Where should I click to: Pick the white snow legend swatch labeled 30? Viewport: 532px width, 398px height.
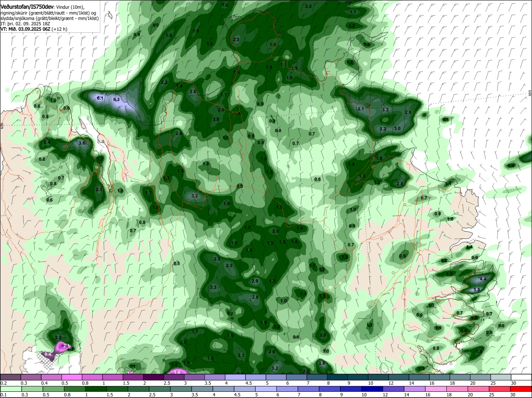pos(521,377)
